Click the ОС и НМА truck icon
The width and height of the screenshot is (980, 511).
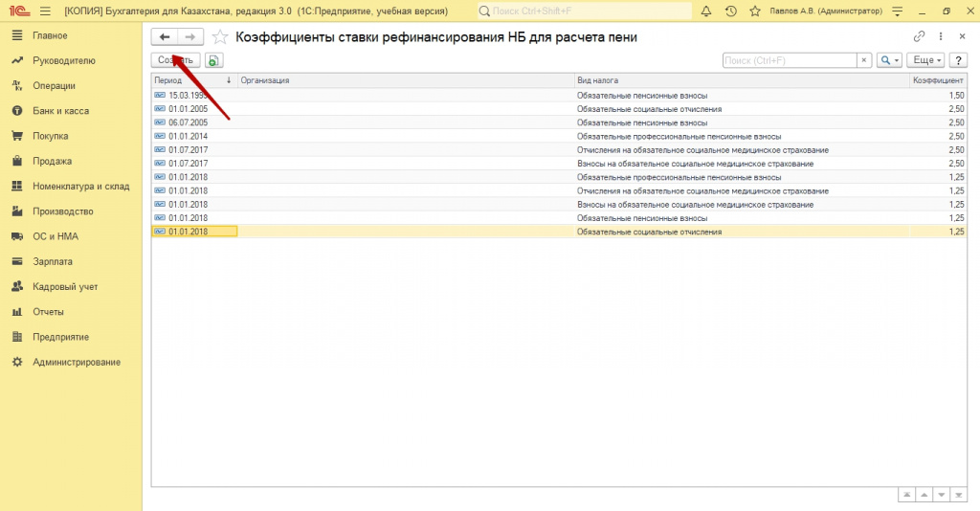coord(17,236)
